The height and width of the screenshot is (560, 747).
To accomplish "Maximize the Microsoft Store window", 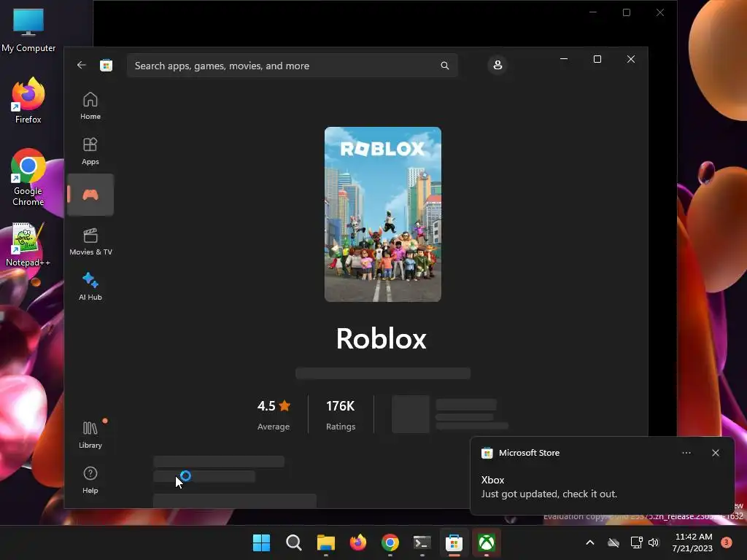I will [597, 59].
